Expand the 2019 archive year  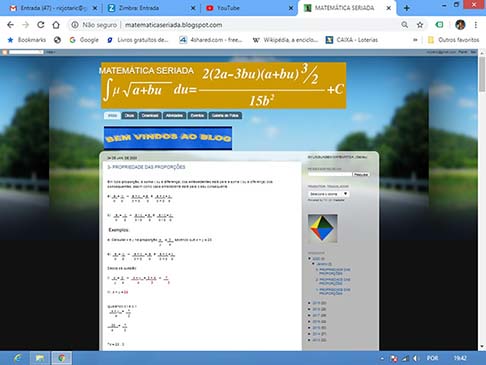(x=310, y=303)
